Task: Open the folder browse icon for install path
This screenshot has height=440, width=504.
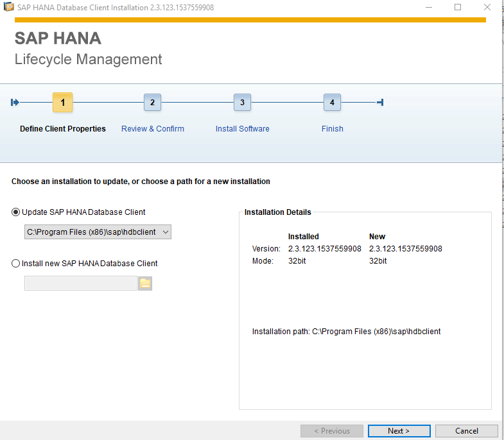Action: [x=145, y=283]
